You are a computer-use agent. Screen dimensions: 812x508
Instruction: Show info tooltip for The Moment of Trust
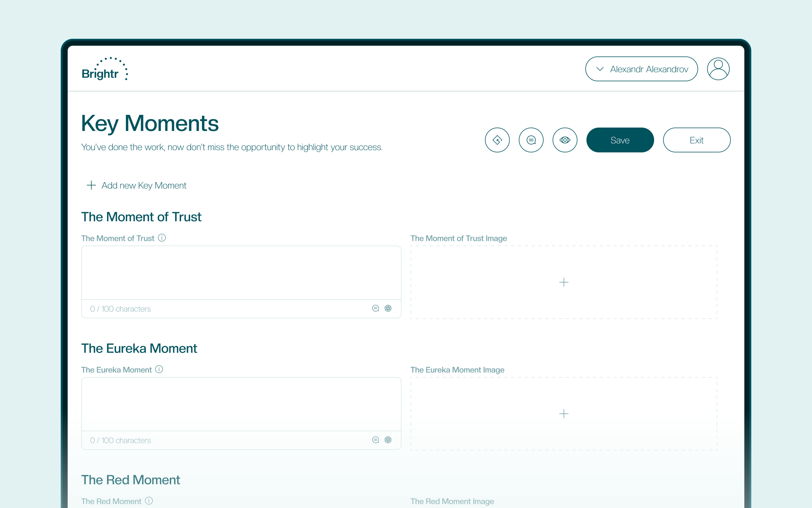pos(162,238)
